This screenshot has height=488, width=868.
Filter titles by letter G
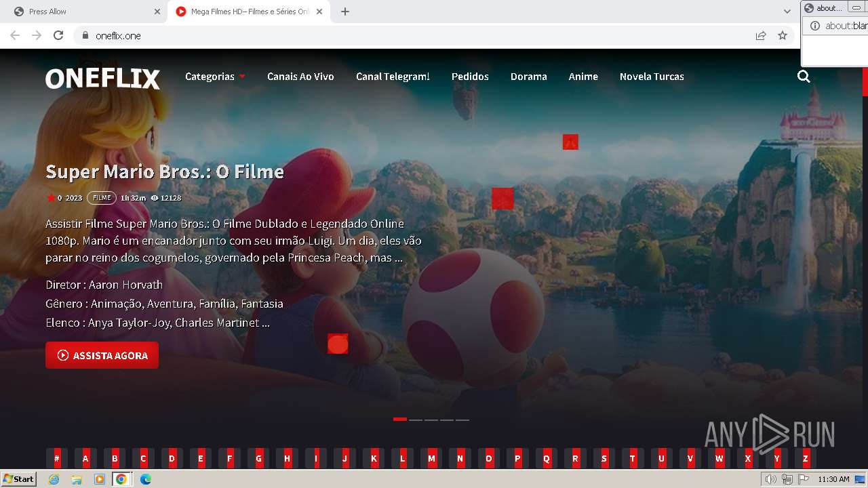[x=258, y=458]
